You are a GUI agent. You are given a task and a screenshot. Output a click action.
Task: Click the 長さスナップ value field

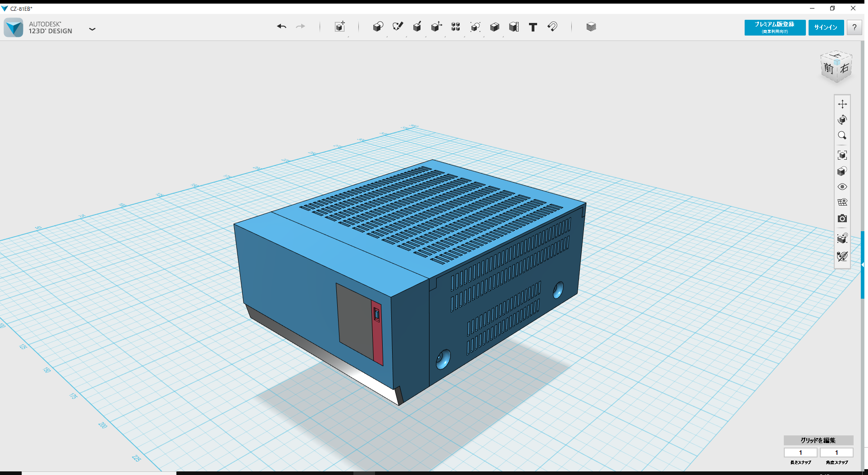801,453
